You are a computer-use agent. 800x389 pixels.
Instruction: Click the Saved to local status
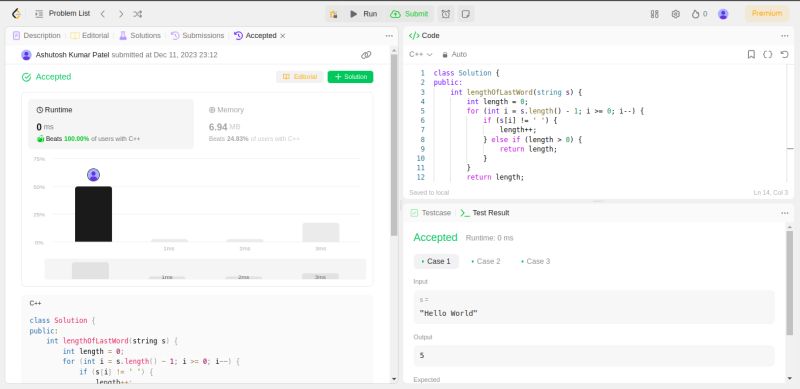click(429, 192)
